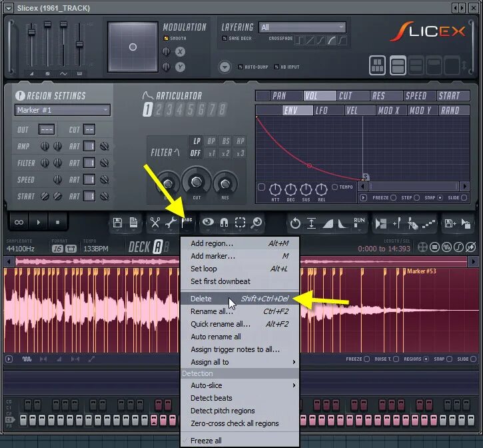The image size is (483, 448).
Task: Select 'Delete' in the regions menu
Action: pyautogui.click(x=240, y=299)
